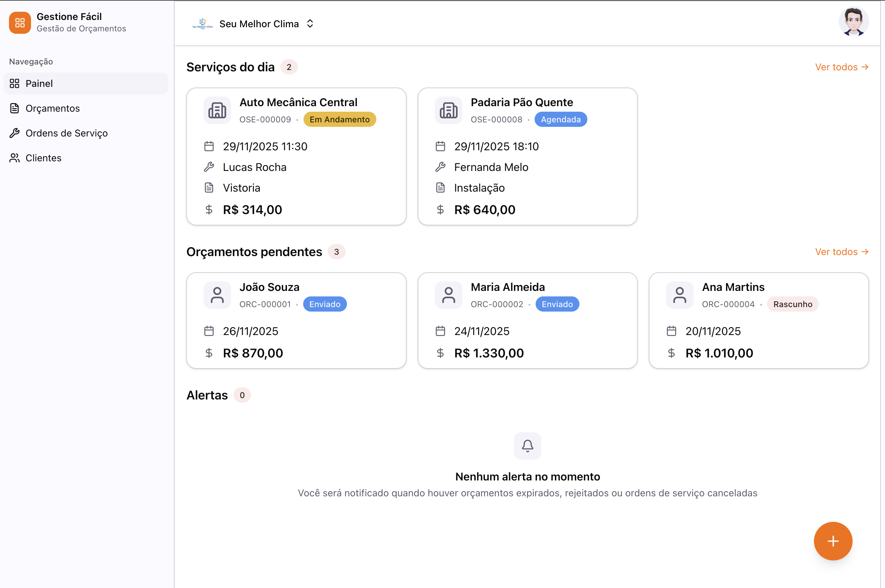The width and height of the screenshot is (885, 588).
Task: Click Ver todos link for Serviços do dia
Action: click(842, 67)
